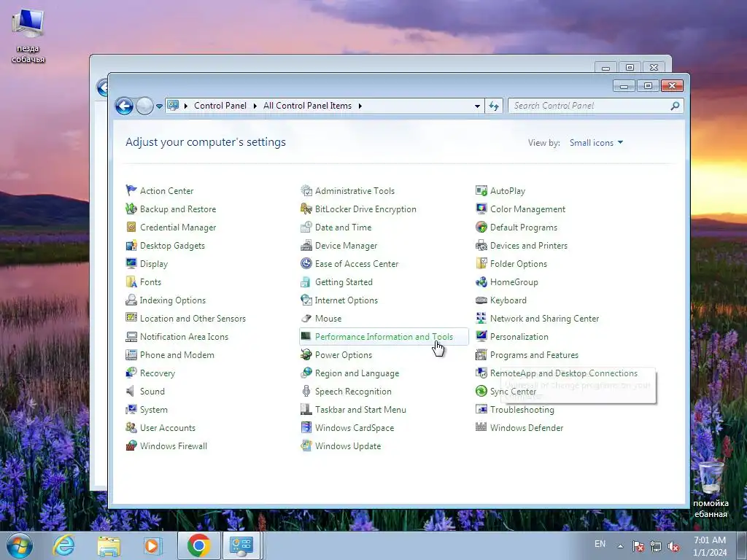
Task: Open the Action Center flag icon
Action: (x=131, y=190)
